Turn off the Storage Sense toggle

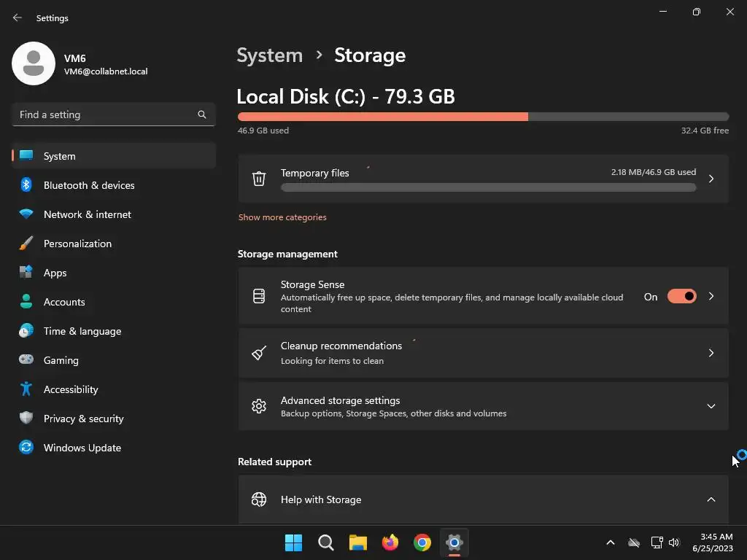tap(681, 297)
